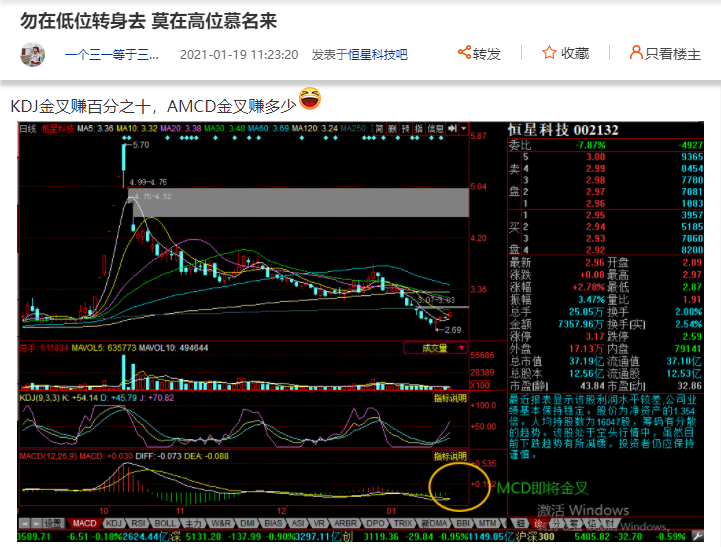Image resolution: width=721 pixels, height=547 pixels.
Task: Click the 恒星科技 label on the chart header
Action: point(57,129)
